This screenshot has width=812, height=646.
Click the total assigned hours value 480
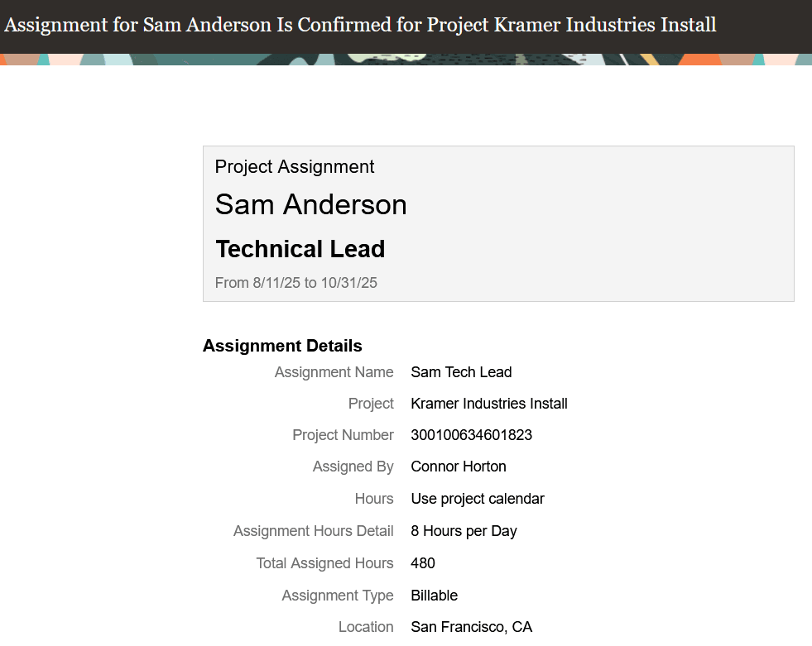pyautogui.click(x=423, y=563)
